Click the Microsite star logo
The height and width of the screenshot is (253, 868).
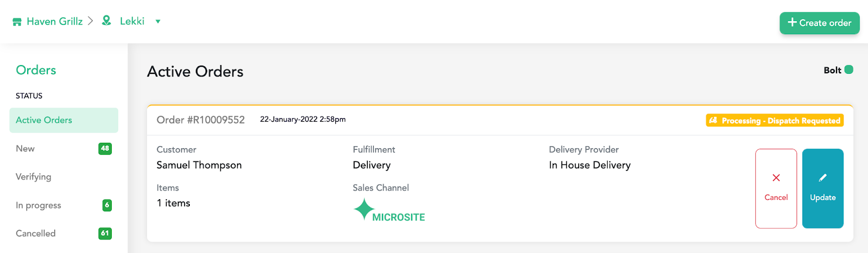364,209
